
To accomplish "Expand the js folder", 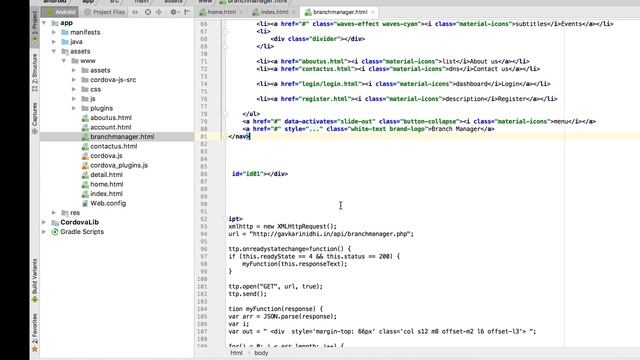I will click(x=74, y=99).
